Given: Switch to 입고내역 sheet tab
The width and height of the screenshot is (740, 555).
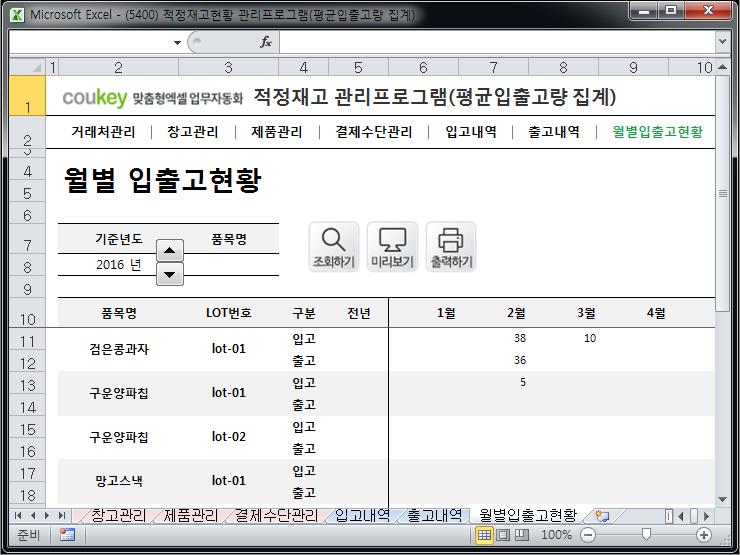Looking at the screenshot, I should pyautogui.click(x=362, y=515).
